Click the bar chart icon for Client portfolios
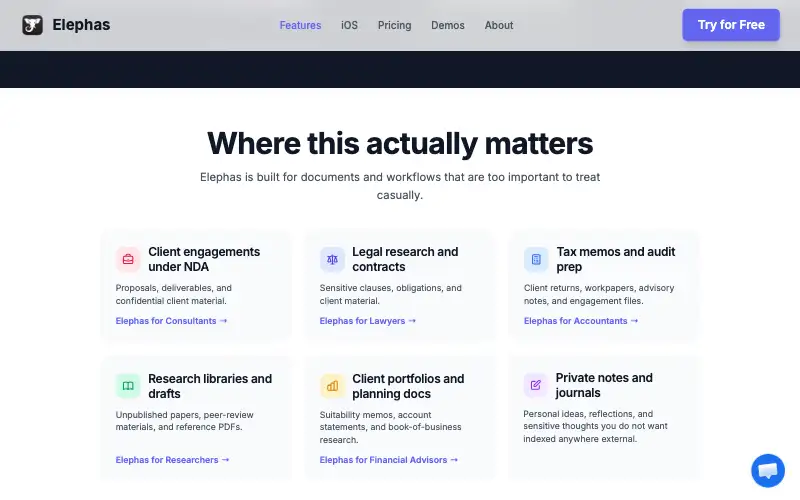 pos(332,386)
